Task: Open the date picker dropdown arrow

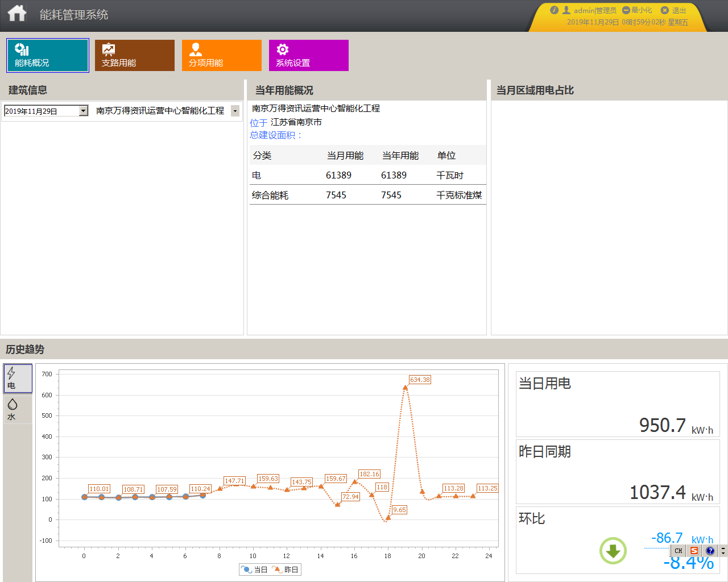Action: [x=84, y=111]
